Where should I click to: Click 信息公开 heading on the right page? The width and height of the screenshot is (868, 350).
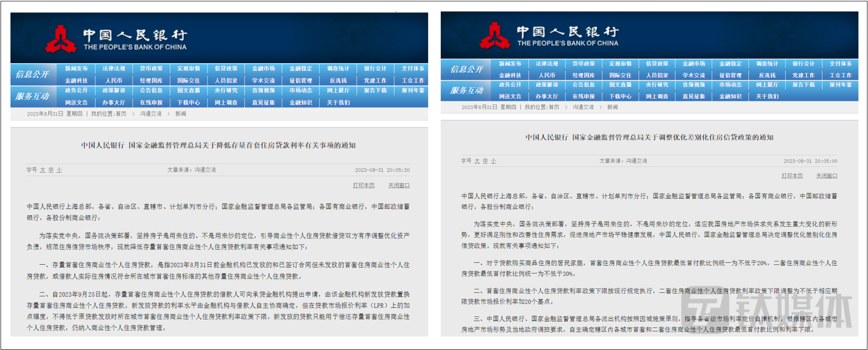(x=467, y=69)
